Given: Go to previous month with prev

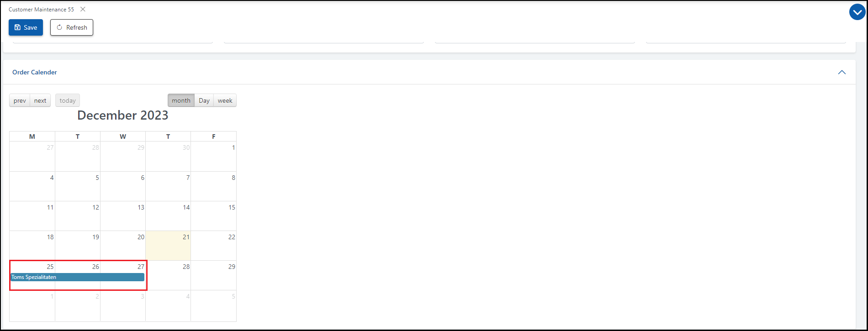Looking at the screenshot, I should click(20, 100).
